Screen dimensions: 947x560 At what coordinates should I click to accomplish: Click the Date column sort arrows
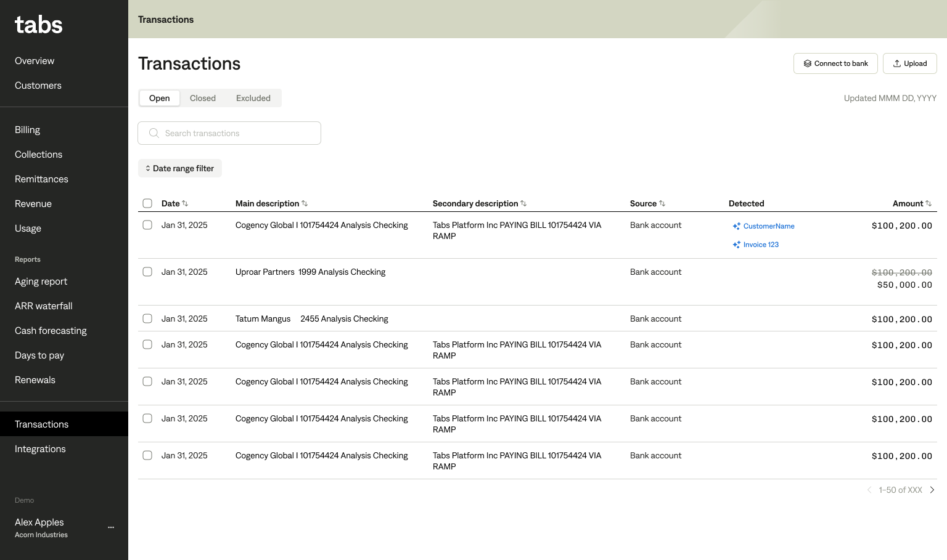[x=185, y=203]
